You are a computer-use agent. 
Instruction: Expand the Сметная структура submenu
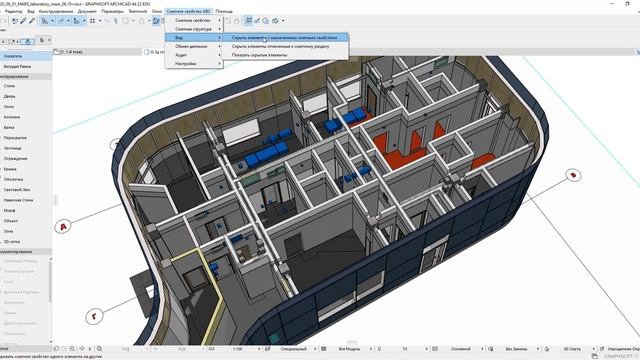(194, 29)
